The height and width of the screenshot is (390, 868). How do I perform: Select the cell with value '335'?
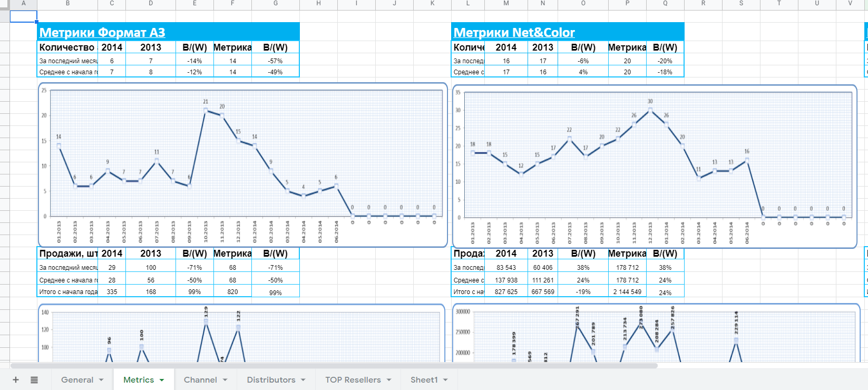click(112, 291)
